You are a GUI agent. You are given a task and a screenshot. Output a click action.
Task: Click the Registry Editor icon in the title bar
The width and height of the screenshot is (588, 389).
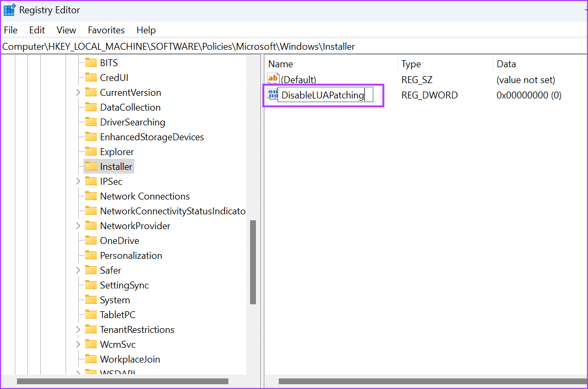9,9
